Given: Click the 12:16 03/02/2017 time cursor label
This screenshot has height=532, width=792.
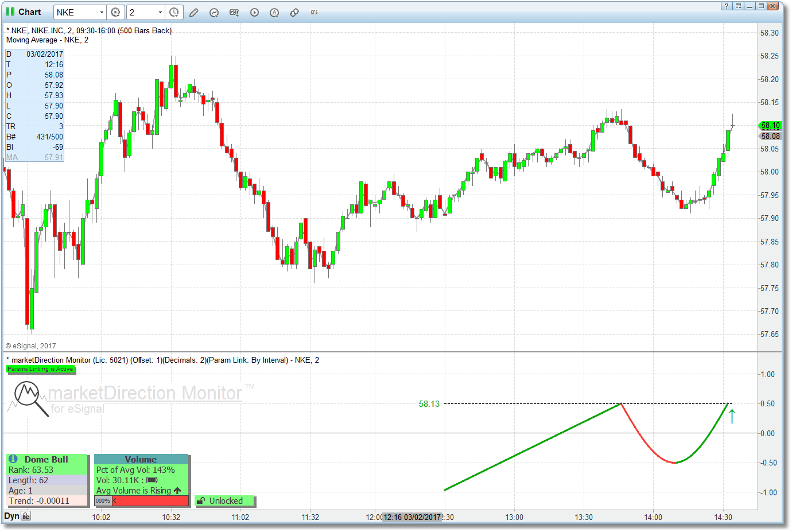Looking at the screenshot, I should click(x=412, y=517).
